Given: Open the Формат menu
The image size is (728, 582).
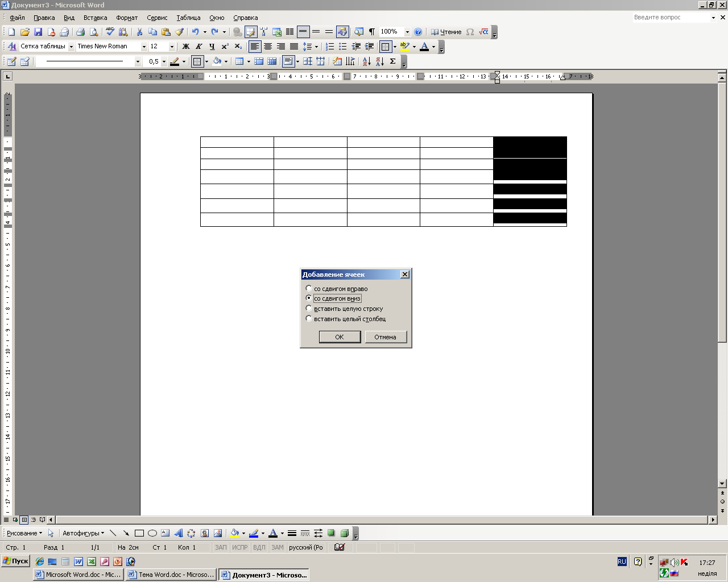Looking at the screenshot, I should tap(127, 18).
